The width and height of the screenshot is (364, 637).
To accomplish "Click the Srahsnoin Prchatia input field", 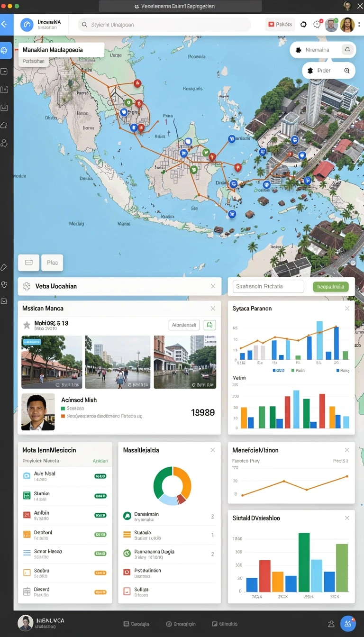I will tap(268, 286).
